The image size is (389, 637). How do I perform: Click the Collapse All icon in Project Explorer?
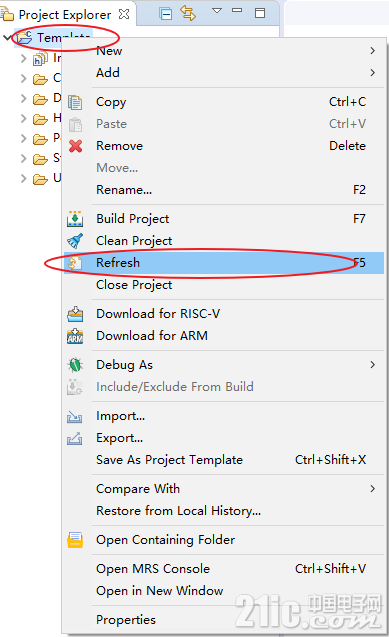165,14
